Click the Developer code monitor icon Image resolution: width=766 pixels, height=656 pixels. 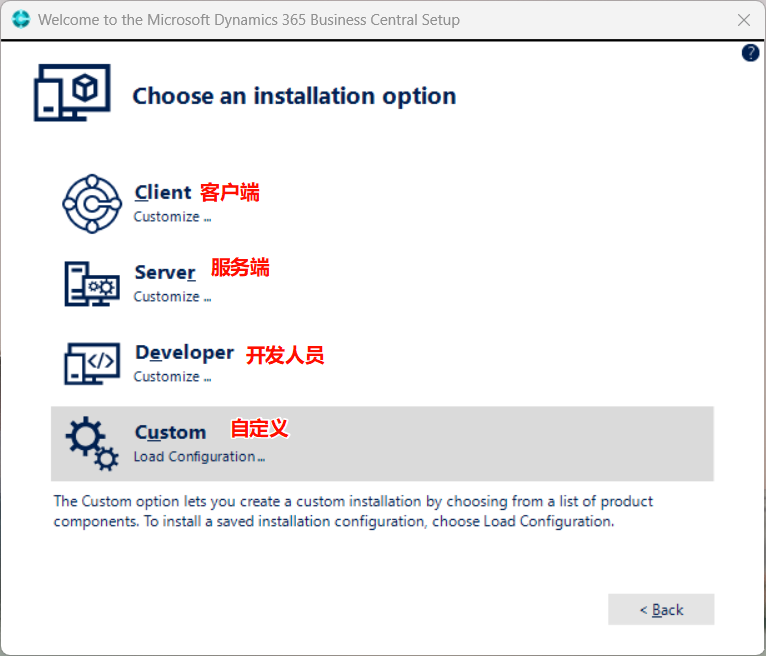(92, 363)
